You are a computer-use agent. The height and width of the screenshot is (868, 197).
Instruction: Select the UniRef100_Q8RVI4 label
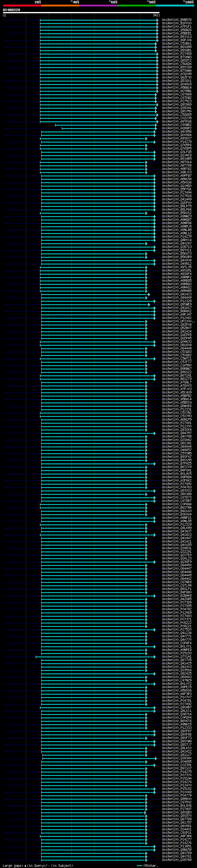click(177, 240)
